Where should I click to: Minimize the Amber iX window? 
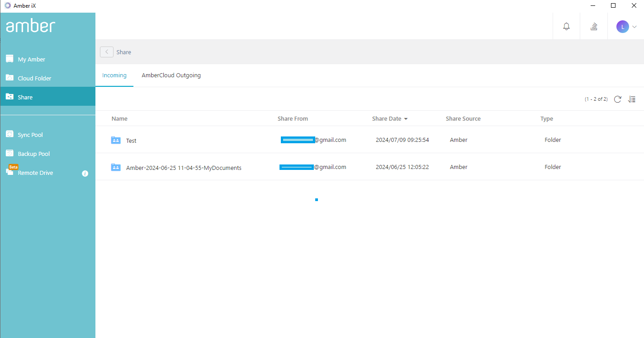[x=592, y=5]
